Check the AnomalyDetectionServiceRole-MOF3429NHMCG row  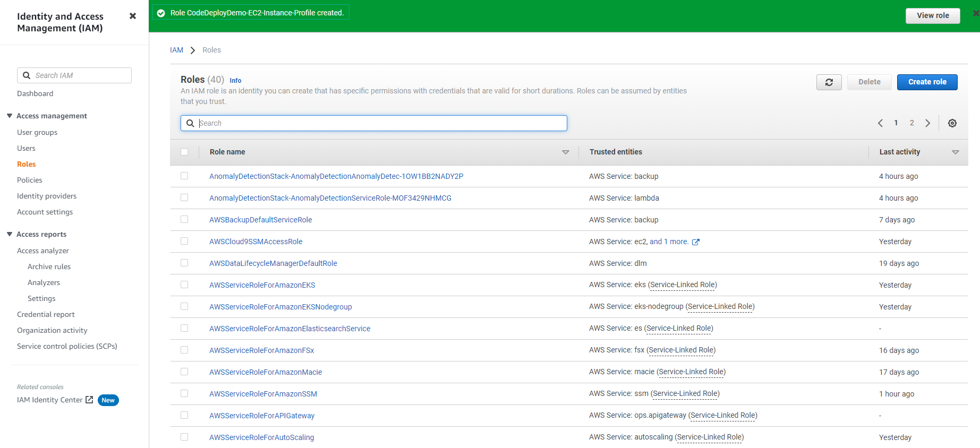pyautogui.click(x=184, y=197)
